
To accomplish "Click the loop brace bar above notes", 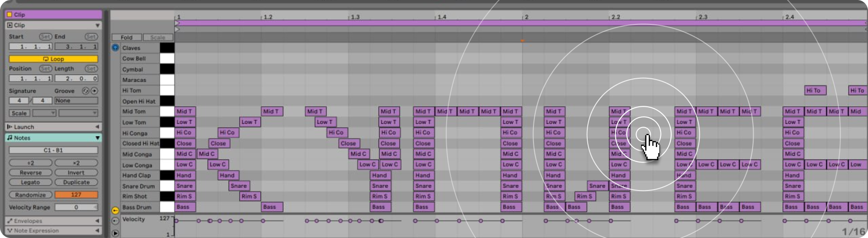I will [521, 23].
